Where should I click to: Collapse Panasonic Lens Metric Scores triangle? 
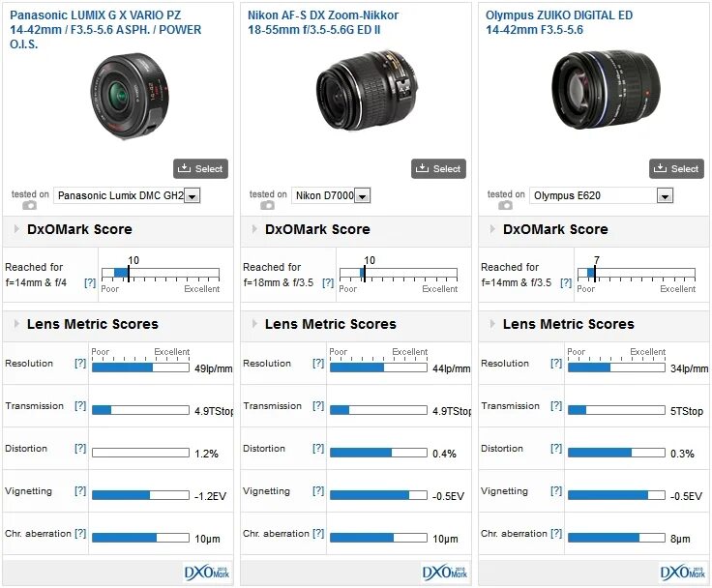[16, 324]
